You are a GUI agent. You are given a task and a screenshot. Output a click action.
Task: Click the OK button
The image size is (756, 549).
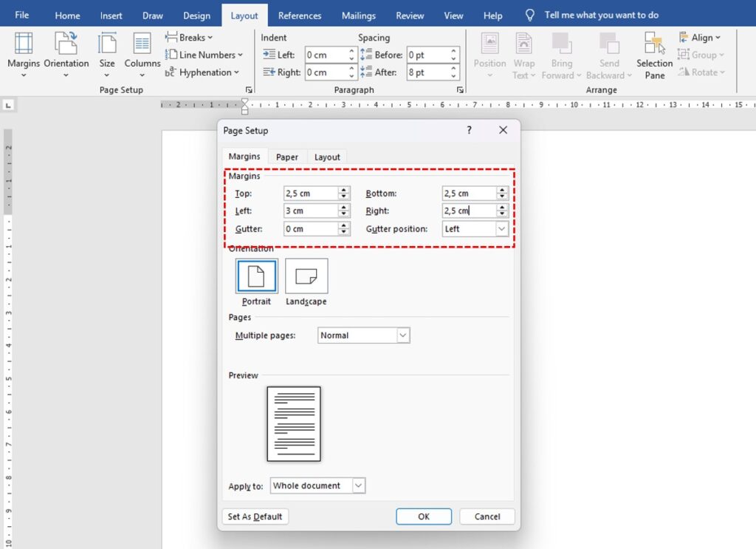(424, 516)
